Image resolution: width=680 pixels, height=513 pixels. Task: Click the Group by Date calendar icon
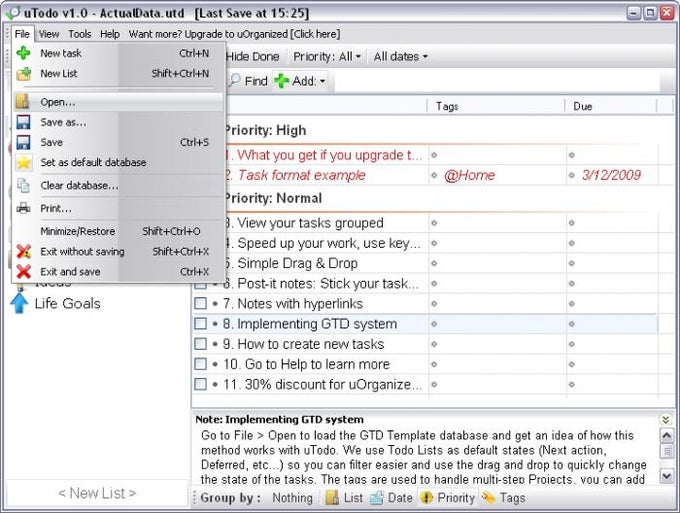click(x=376, y=498)
